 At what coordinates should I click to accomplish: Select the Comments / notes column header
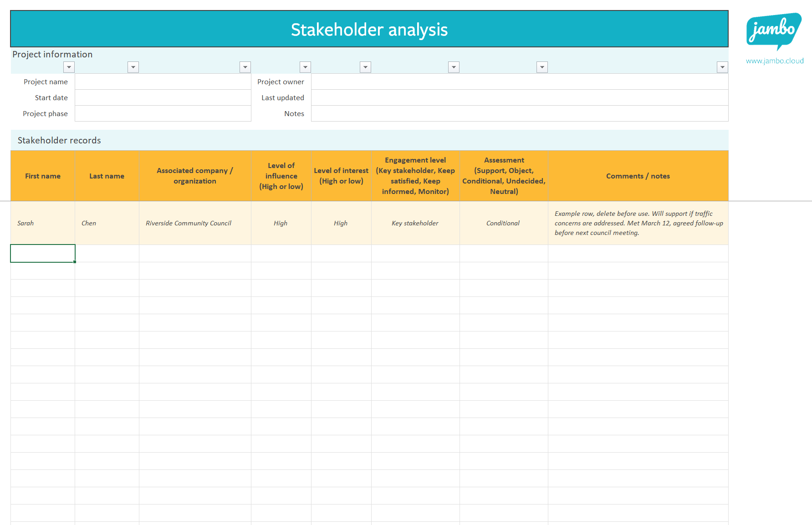pyautogui.click(x=638, y=176)
